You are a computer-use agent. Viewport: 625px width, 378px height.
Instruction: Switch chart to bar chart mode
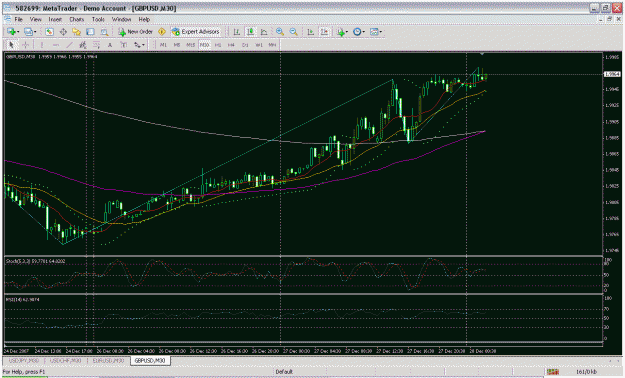coord(237,32)
